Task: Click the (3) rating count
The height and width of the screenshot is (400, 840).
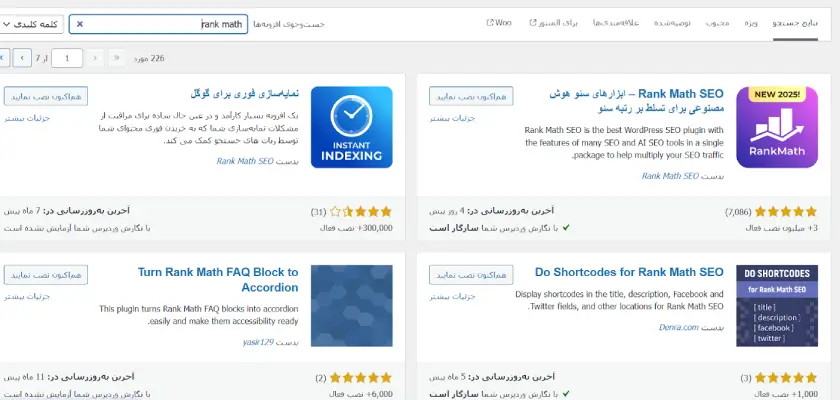Action: (746, 378)
